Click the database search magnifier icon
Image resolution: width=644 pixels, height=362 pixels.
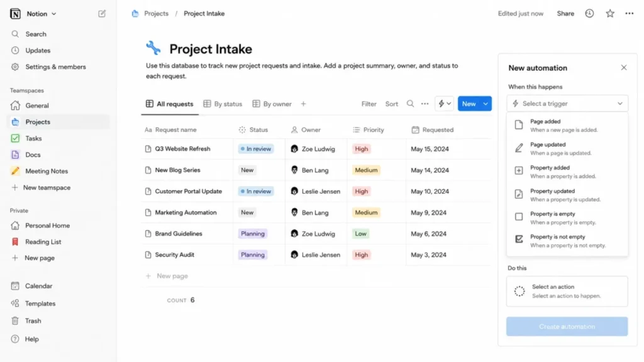coord(410,104)
